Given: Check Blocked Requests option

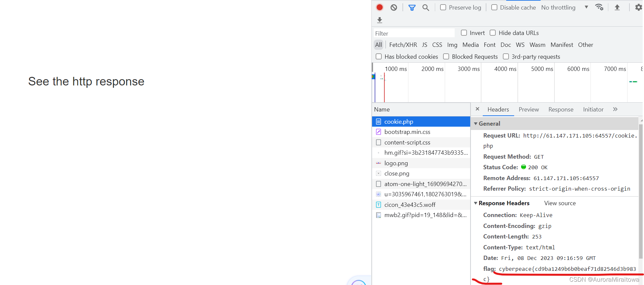Looking at the screenshot, I should tap(446, 56).
